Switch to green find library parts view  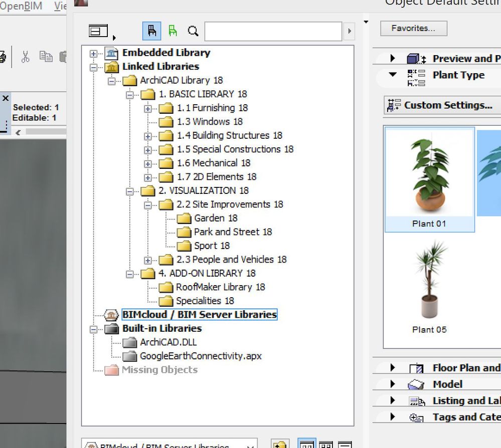173,31
